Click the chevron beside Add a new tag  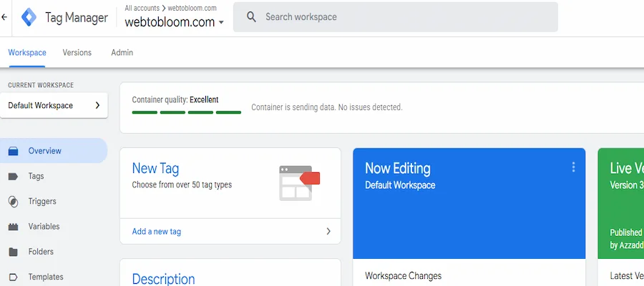click(328, 232)
